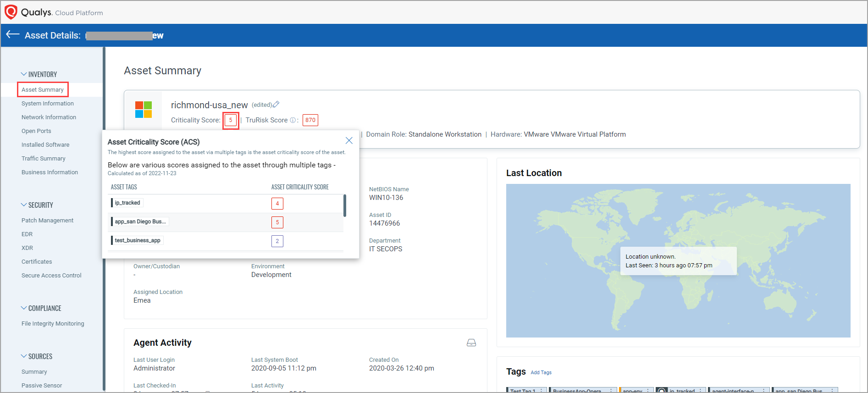Open Passive Sensor
The height and width of the screenshot is (393, 868).
[42, 385]
